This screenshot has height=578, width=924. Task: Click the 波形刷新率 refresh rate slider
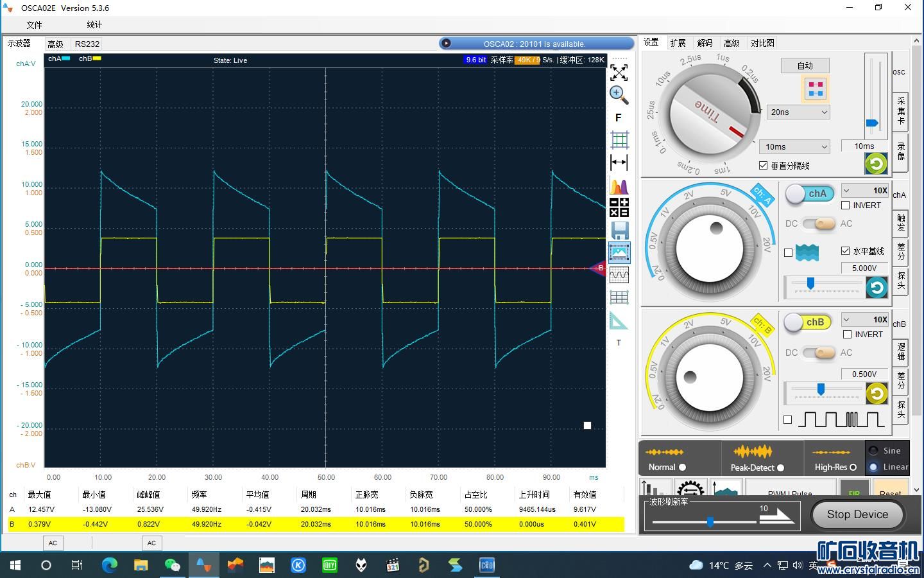[710, 522]
